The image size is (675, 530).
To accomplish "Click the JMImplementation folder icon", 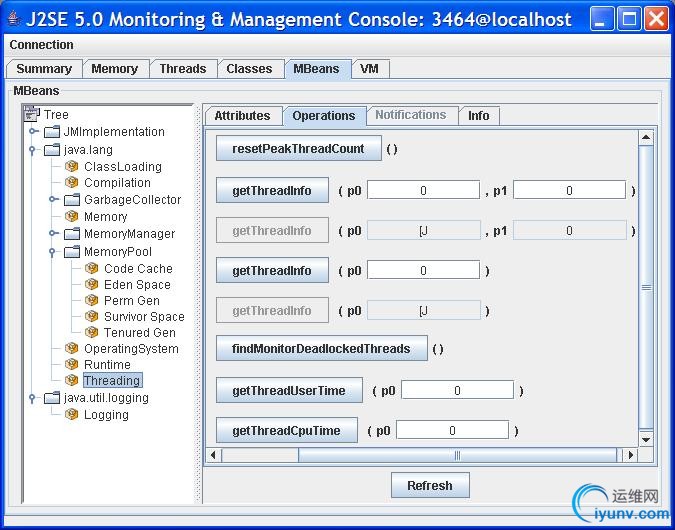I will click(x=52, y=131).
